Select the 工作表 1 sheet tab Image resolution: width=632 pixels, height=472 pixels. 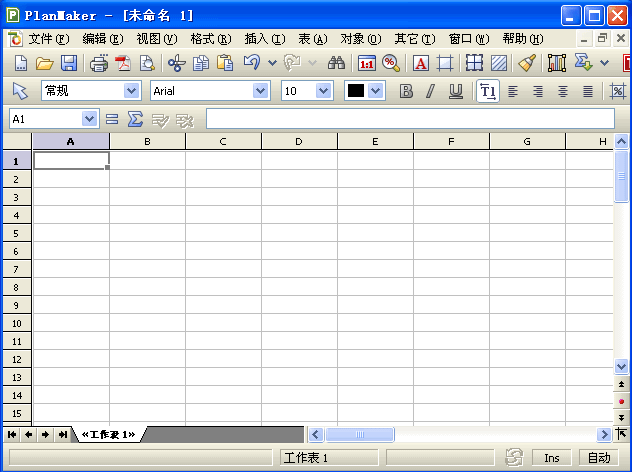[108, 435]
